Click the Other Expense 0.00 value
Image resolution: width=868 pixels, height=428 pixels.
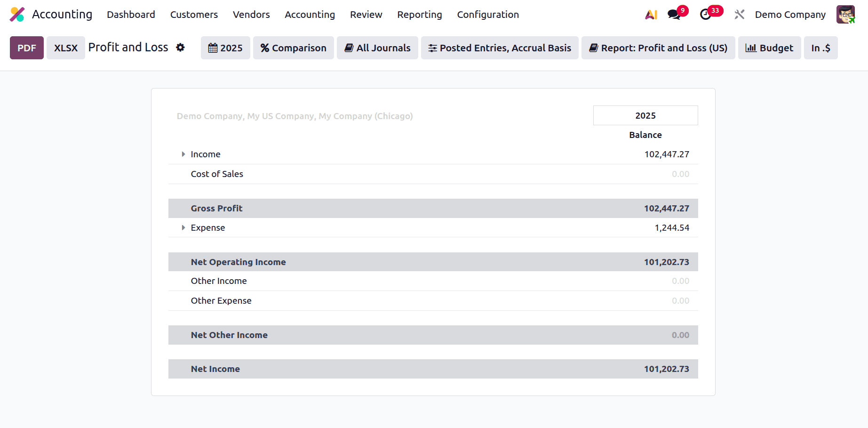(x=680, y=301)
